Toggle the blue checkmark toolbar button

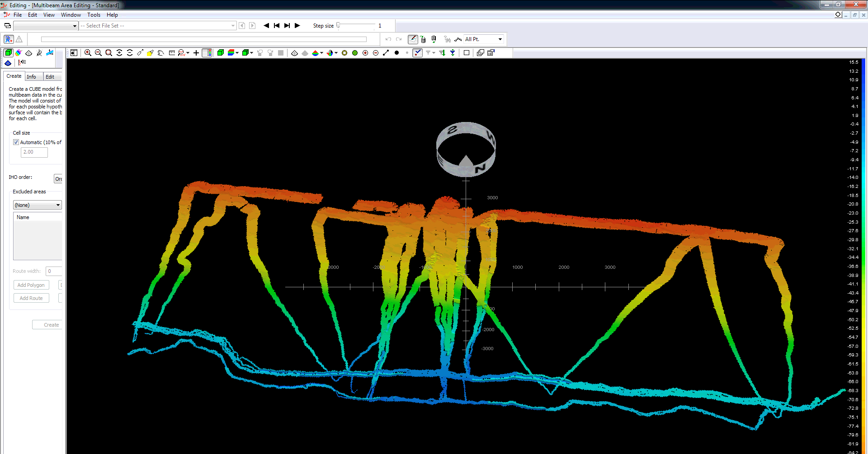418,53
